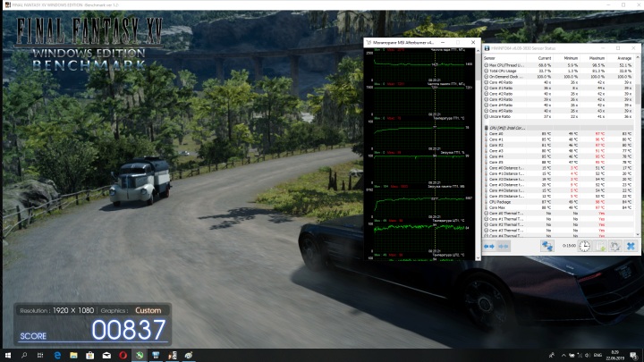Select Core #1 Ratio row
Image resolution: width=644 pixels, height=362 pixels.
click(558, 88)
